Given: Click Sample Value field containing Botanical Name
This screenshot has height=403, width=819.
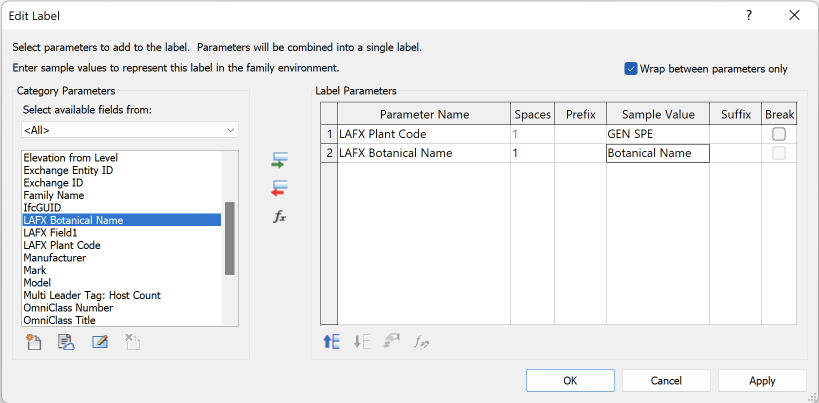Looking at the screenshot, I should point(658,153).
